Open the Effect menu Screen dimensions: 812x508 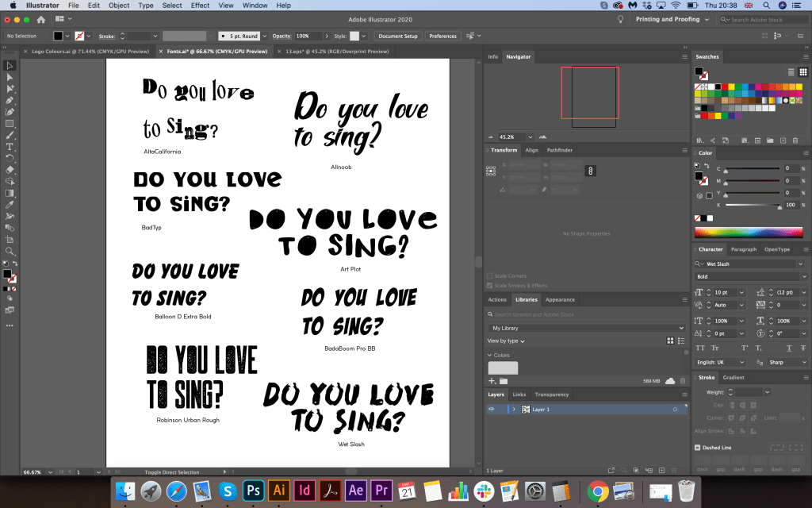pos(200,6)
